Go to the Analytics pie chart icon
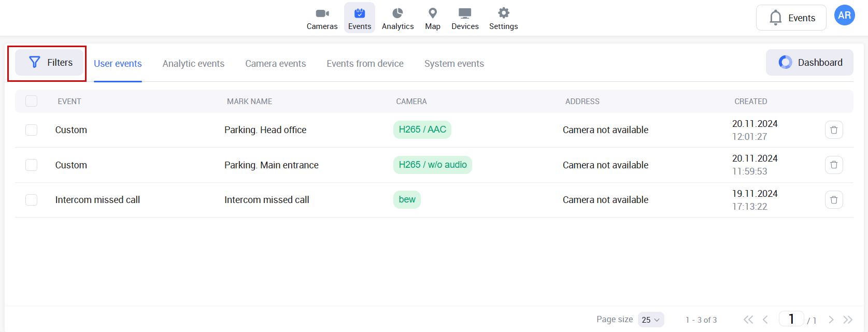The width and height of the screenshot is (868, 332). (x=397, y=13)
